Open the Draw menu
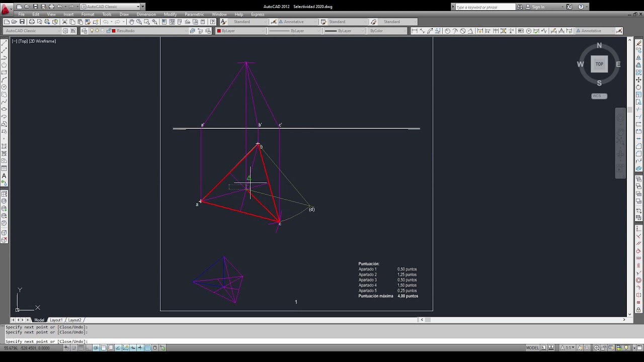Screen dimensions: 644x362 [x=124, y=15]
